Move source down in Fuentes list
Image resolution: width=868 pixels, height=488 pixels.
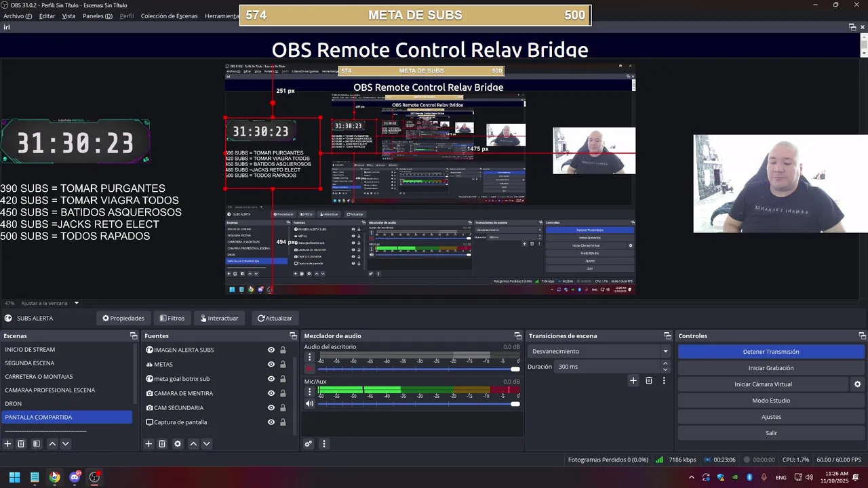point(206,444)
